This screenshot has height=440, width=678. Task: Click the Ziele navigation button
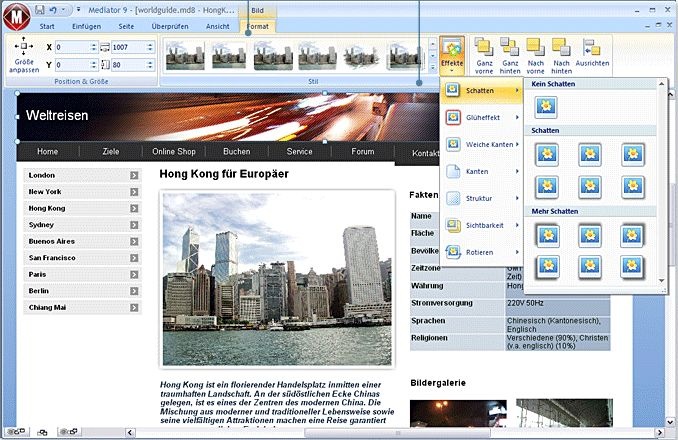click(x=111, y=152)
